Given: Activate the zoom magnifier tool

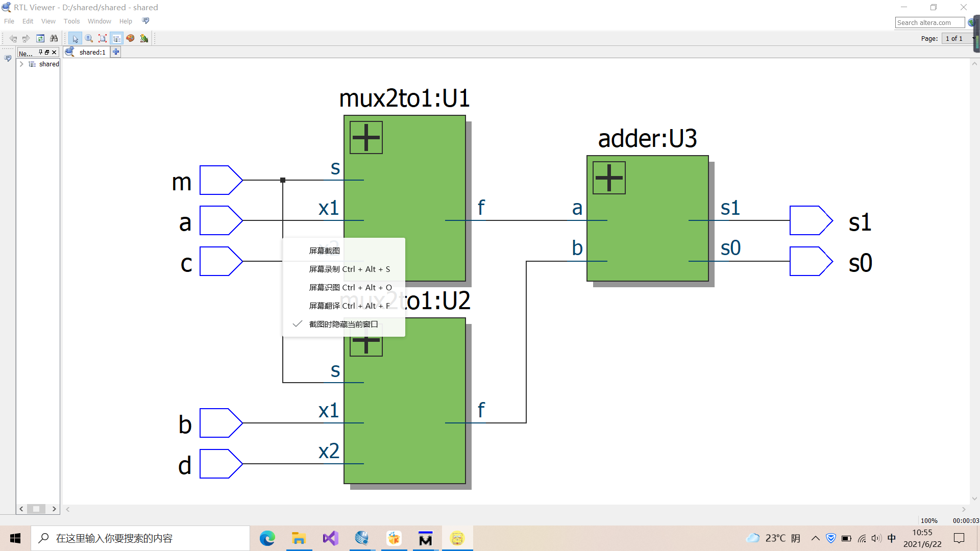Looking at the screenshot, I should 89,38.
